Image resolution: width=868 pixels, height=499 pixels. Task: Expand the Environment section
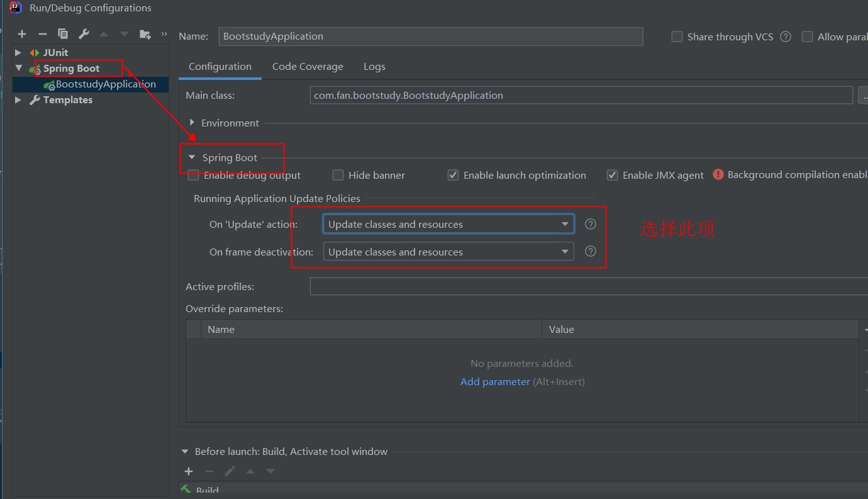point(192,123)
